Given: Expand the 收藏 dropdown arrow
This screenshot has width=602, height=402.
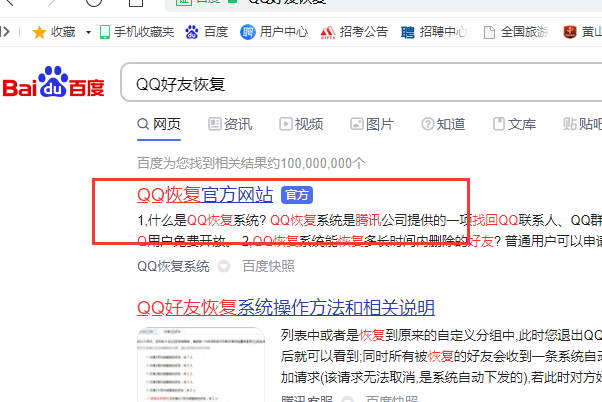Looking at the screenshot, I should (x=86, y=32).
